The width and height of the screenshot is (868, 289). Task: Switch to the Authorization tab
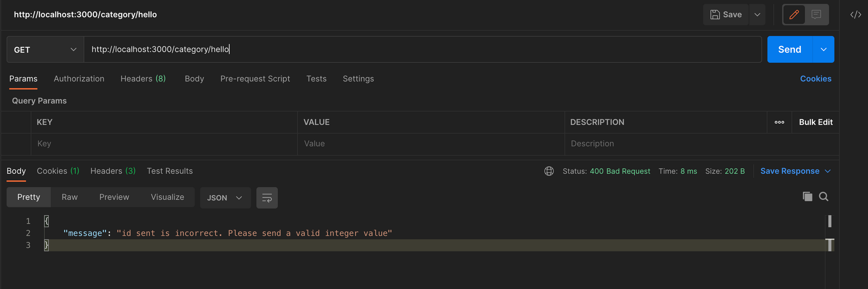(79, 79)
